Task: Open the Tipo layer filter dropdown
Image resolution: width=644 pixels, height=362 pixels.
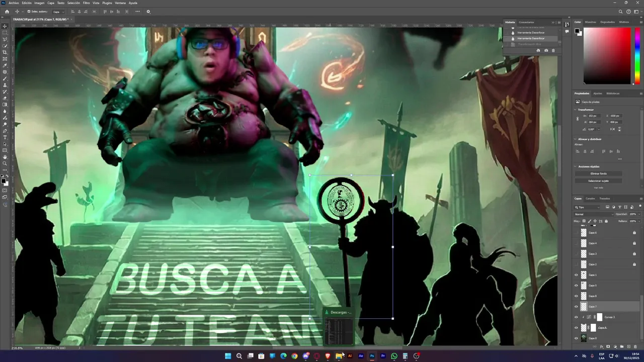Action: 588,207
